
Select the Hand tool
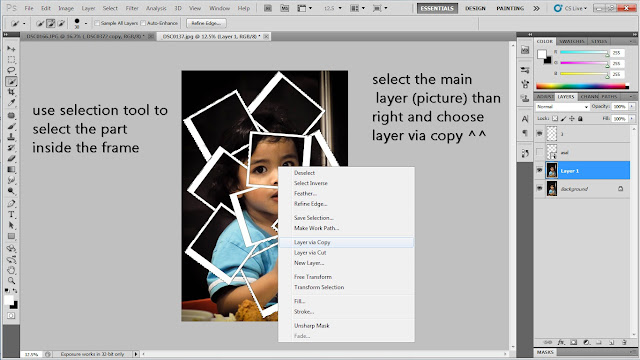pyautogui.click(x=11, y=270)
